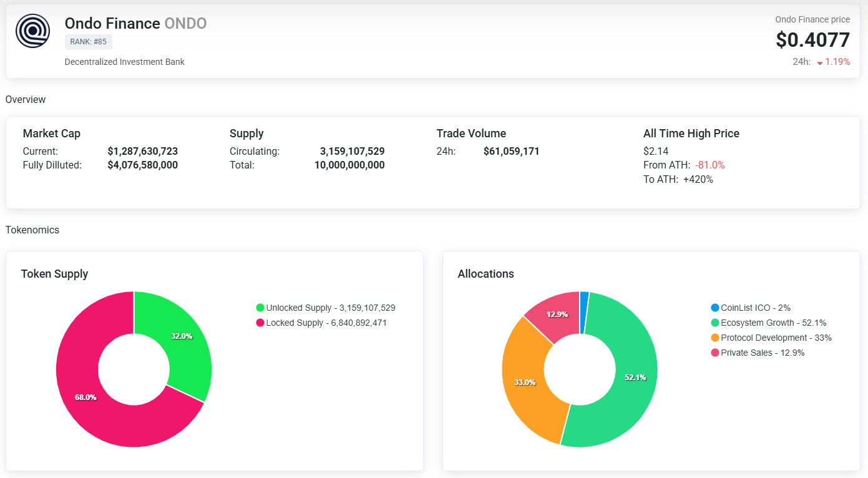
Task: Click the green 32.0% unlocked donut slice
Action: pos(182,336)
